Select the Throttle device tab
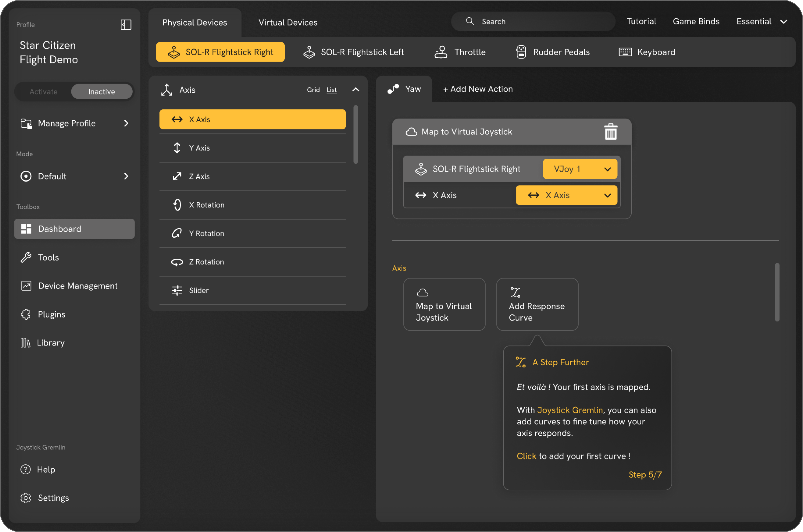Screen dimensions: 803x532 460,52
